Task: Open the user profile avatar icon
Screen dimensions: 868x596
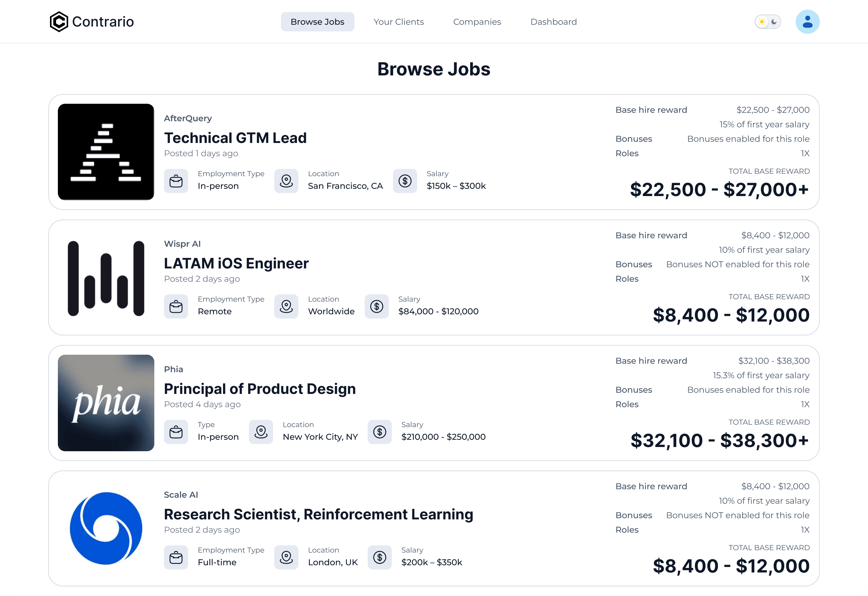Action: click(807, 22)
